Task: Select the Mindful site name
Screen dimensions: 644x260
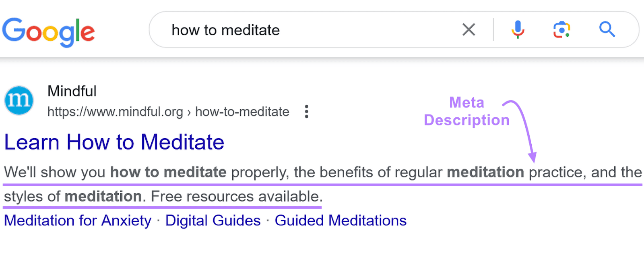Action: 72,91
